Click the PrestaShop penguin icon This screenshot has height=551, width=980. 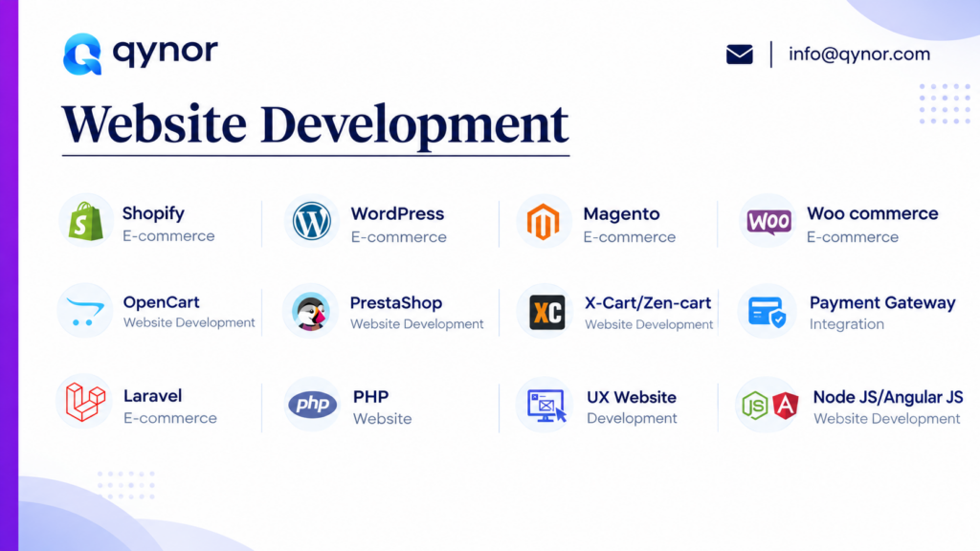coord(311,311)
